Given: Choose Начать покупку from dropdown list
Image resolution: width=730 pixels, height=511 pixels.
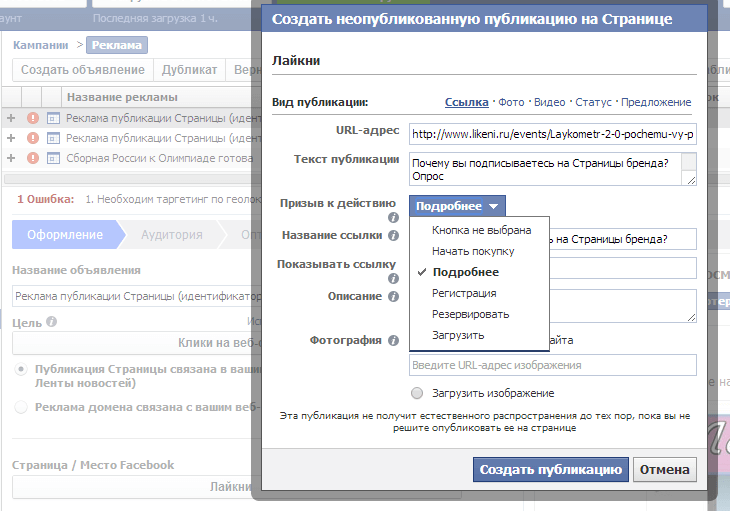Looking at the screenshot, I should (473, 251).
